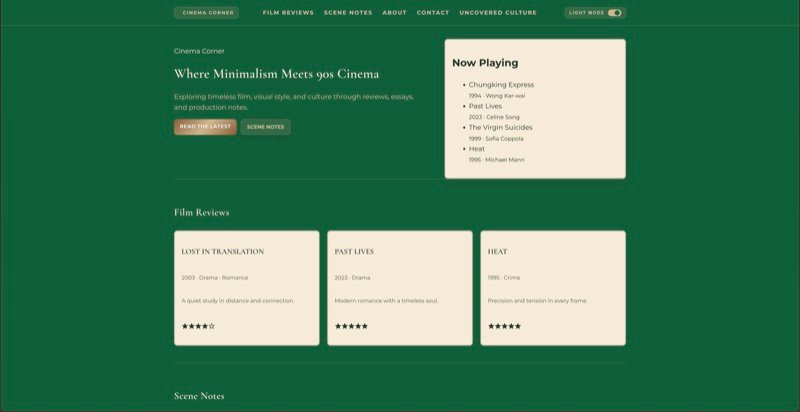Click the Scene Notes section heading

point(199,396)
